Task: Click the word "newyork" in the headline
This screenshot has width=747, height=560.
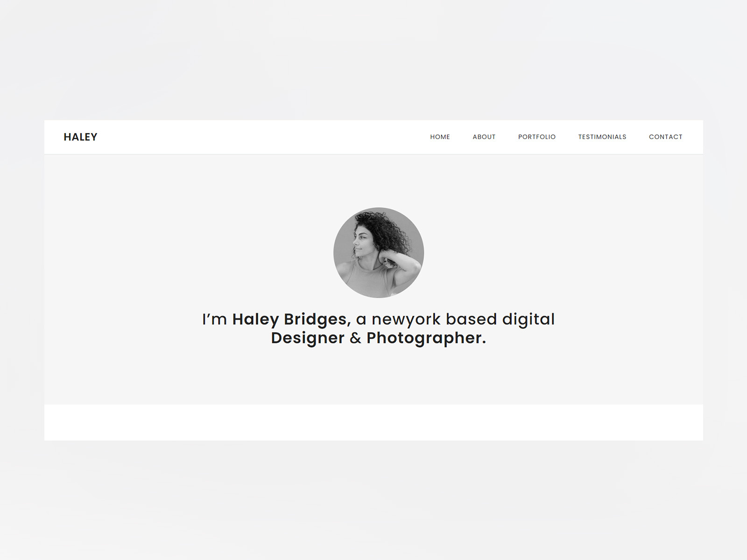Action: [406, 320]
